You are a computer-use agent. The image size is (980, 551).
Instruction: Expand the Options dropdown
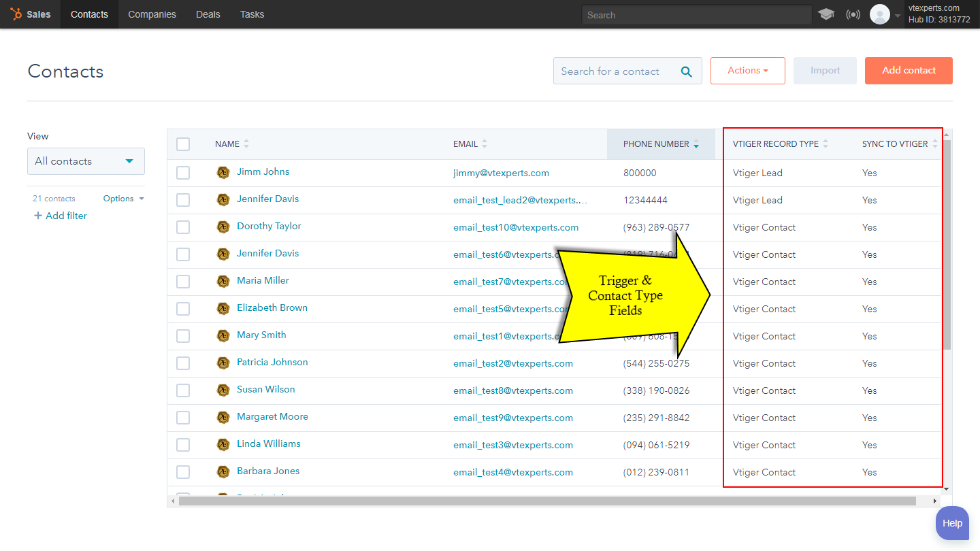124,199
